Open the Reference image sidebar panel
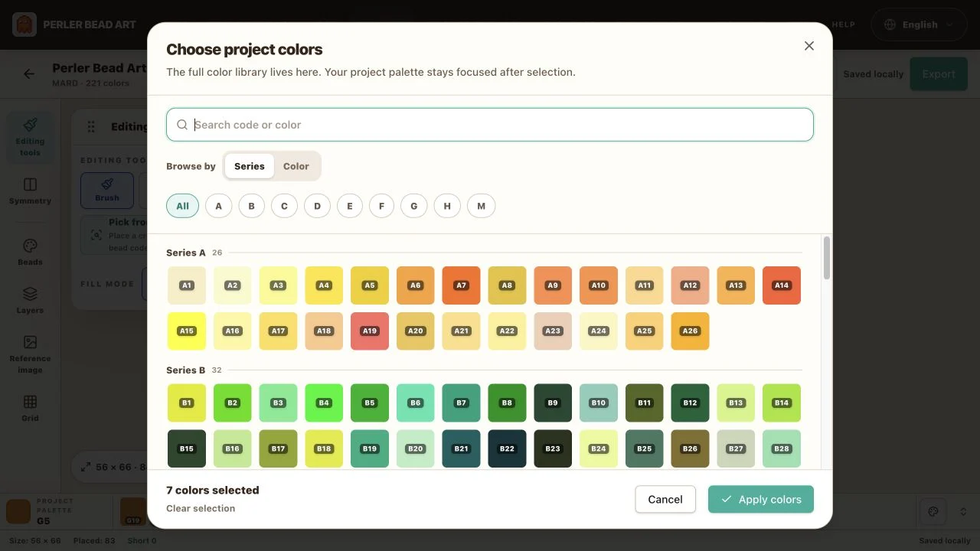Image resolution: width=980 pixels, height=551 pixels. [30, 354]
